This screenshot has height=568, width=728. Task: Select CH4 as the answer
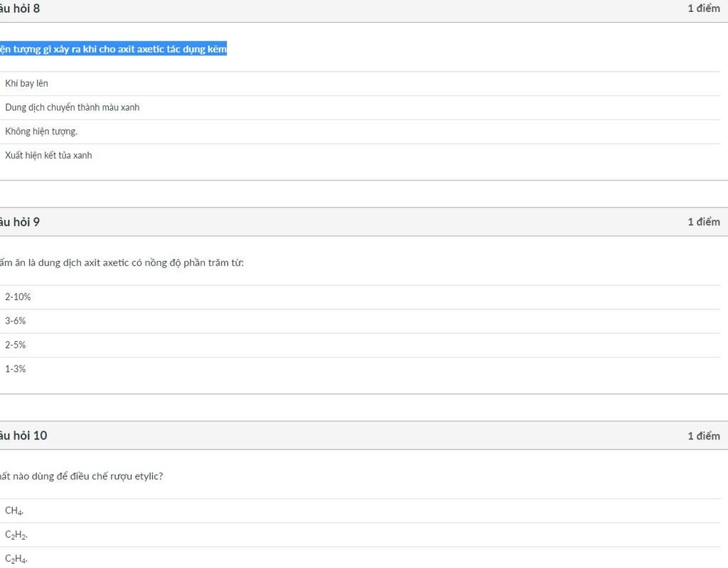pyautogui.click(x=14, y=510)
